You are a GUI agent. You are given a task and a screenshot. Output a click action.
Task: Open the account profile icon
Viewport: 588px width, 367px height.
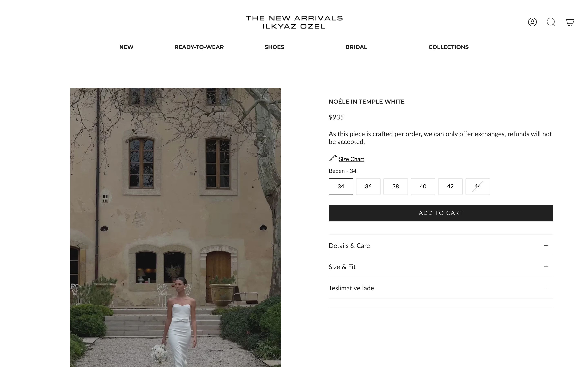point(532,22)
